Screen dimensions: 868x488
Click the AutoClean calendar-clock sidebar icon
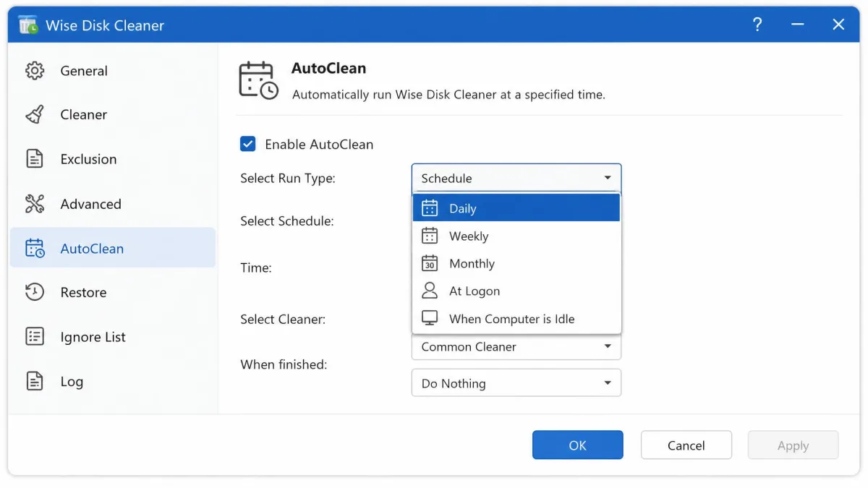coord(35,249)
